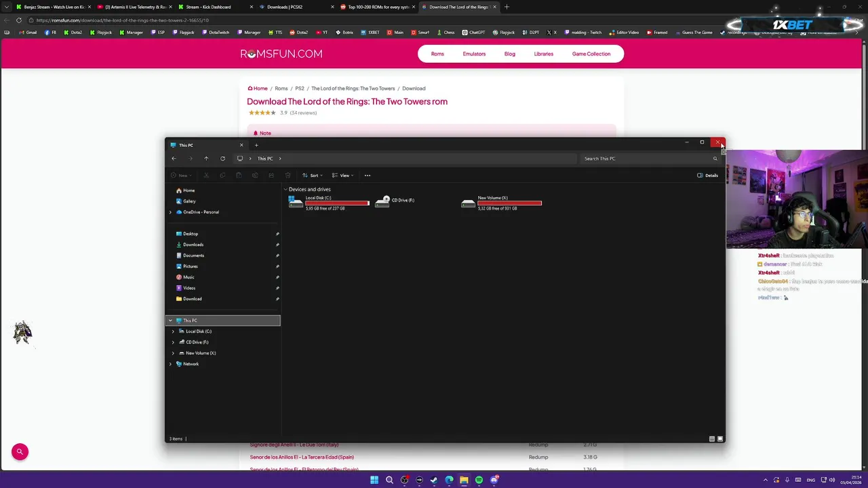Click the Windows Start button

click(x=374, y=480)
